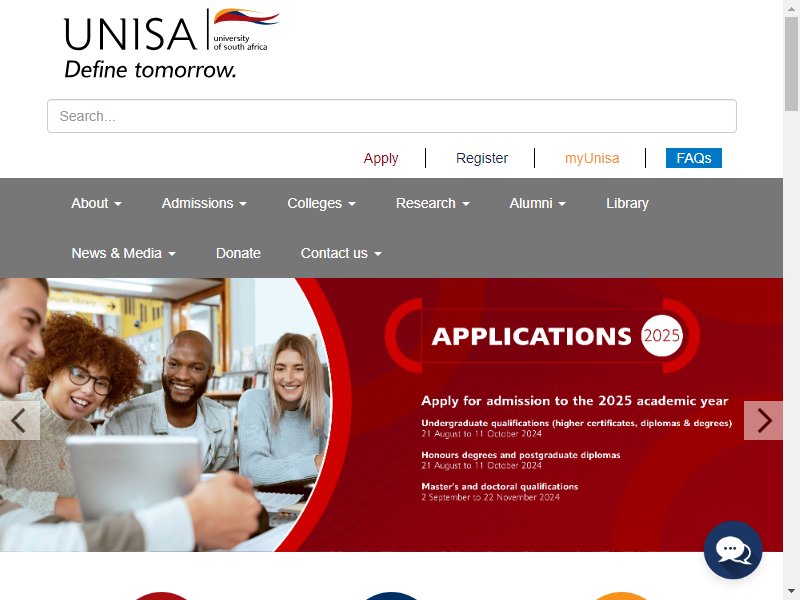Open the Register link
800x600 pixels.
482,158
